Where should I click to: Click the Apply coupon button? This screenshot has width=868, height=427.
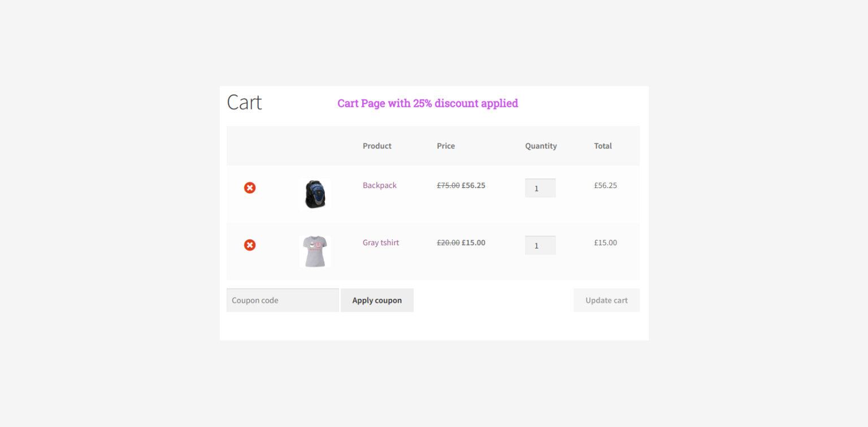click(x=376, y=300)
